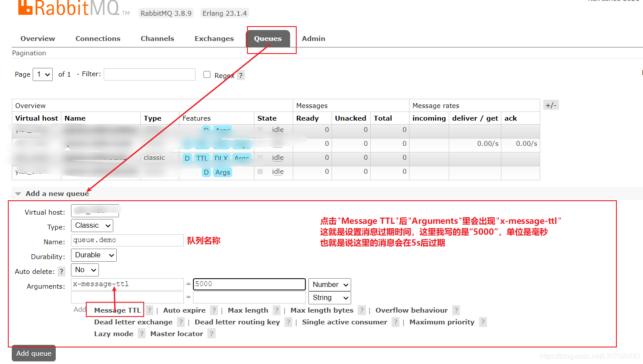Screen dimensions: 643x364
Task: Open help icon next to Max length bytes
Action: [x=362, y=310]
